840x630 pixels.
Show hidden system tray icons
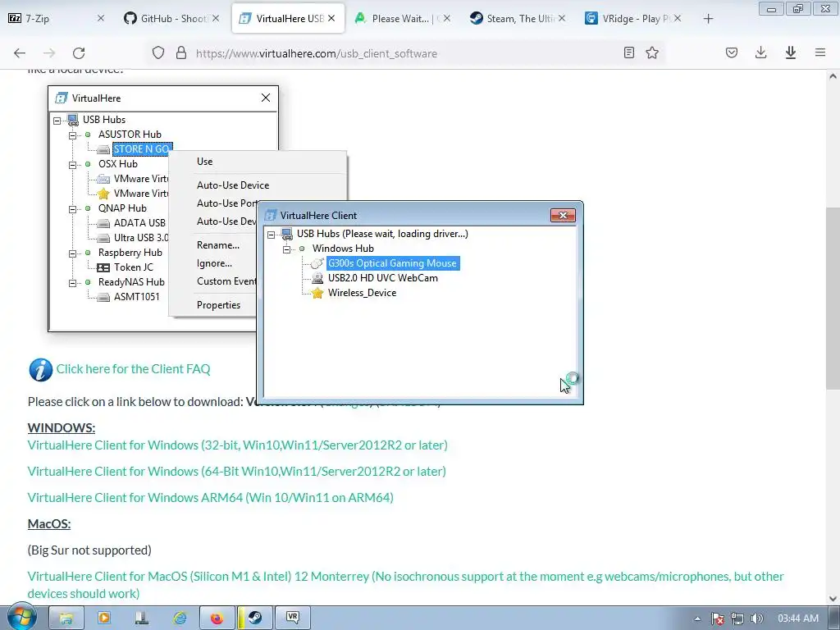tap(697, 619)
